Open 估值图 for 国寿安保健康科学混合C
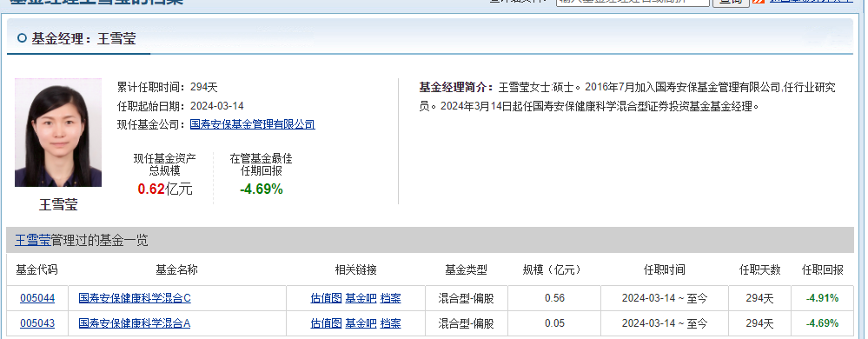This screenshot has height=339, width=868. tap(326, 298)
